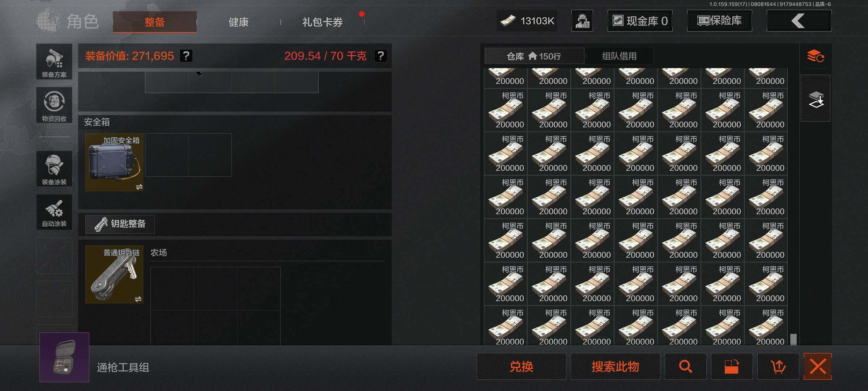Open help question mark beside 装备价值
868x391 pixels.
point(186,56)
